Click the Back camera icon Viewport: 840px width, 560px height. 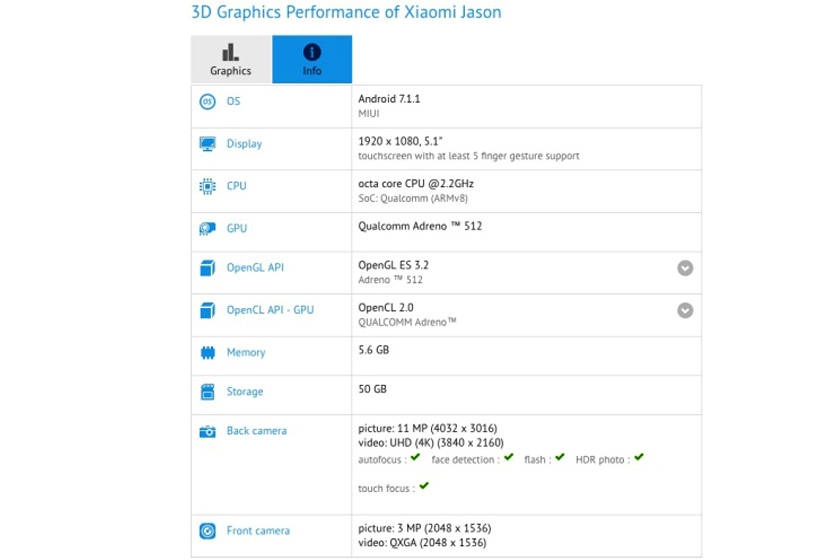(x=207, y=431)
